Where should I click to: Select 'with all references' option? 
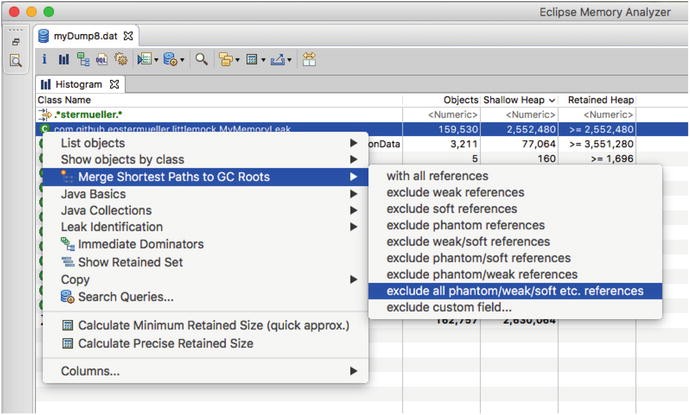click(515, 176)
